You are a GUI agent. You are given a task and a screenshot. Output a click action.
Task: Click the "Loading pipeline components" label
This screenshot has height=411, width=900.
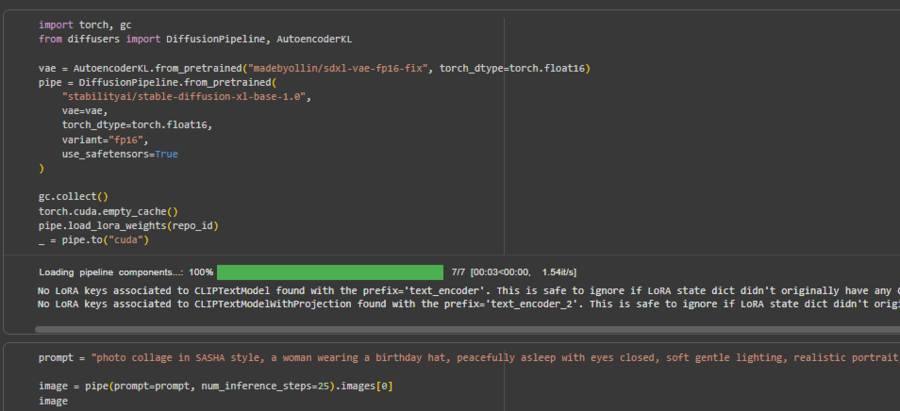(110, 272)
